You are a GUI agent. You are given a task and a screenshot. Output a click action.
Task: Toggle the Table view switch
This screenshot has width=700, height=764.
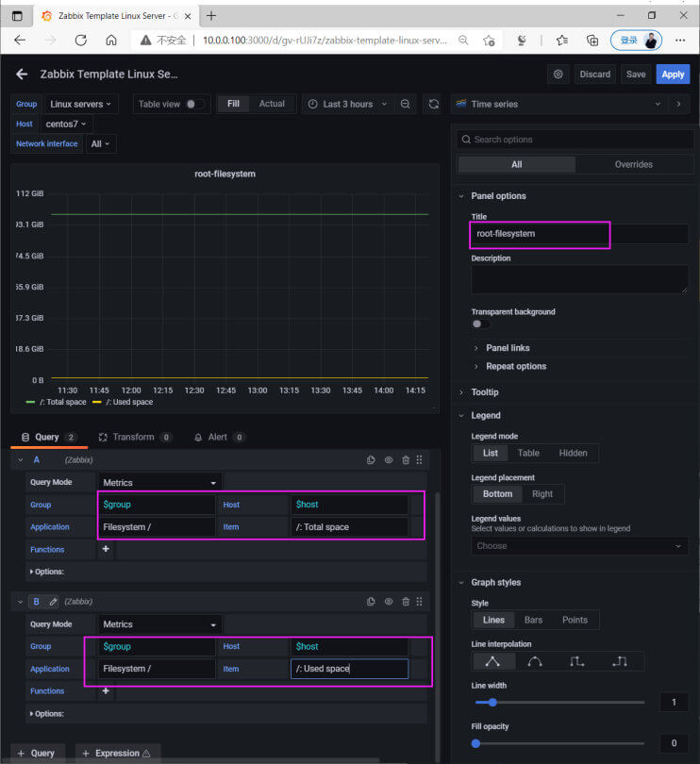pyautogui.click(x=195, y=104)
